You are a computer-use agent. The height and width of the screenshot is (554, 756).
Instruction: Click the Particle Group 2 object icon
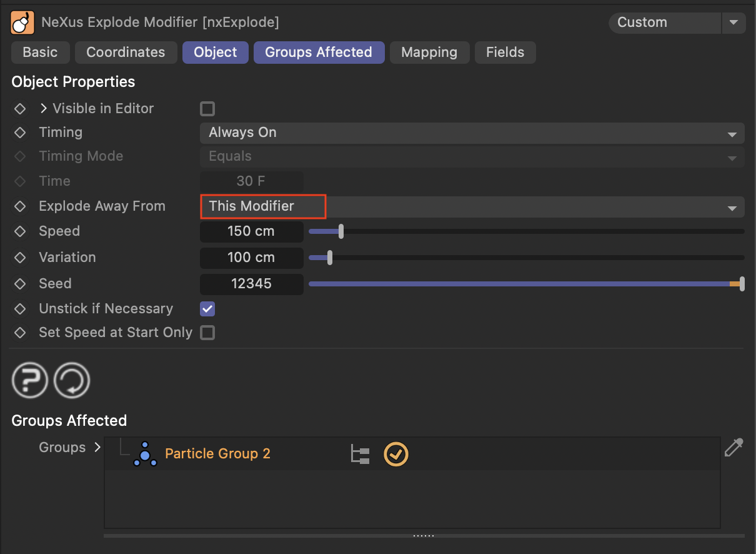tap(145, 454)
